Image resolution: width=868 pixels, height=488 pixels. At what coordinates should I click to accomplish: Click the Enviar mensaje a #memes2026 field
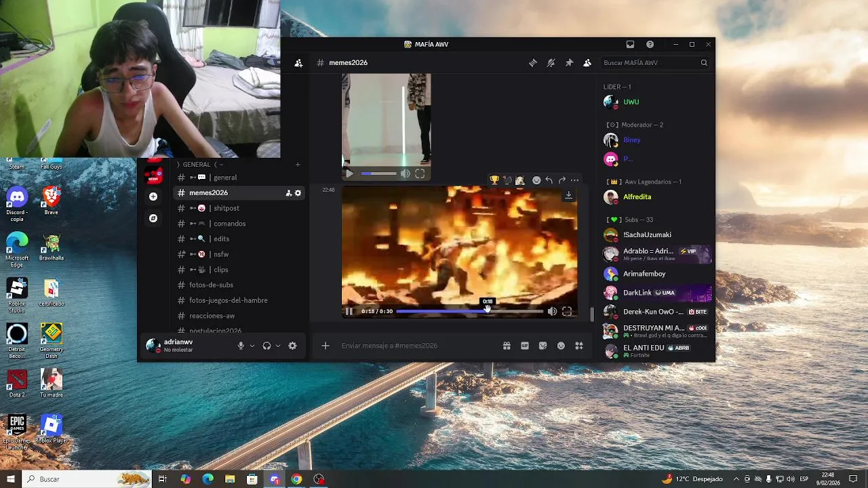pyautogui.click(x=417, y=346)
